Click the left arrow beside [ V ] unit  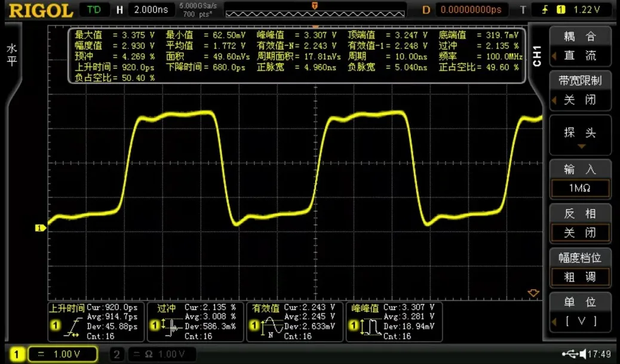tap(554, 322)
